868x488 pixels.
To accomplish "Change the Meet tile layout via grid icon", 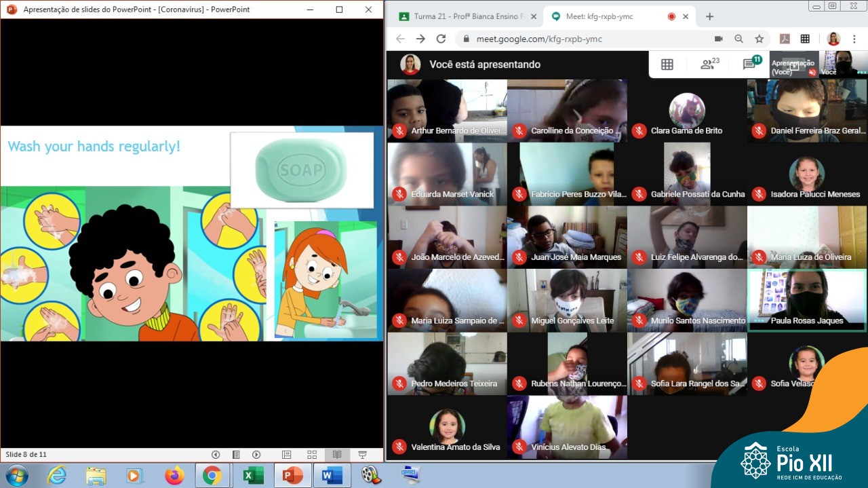I will pyautogui.click(x=667, y=64).
